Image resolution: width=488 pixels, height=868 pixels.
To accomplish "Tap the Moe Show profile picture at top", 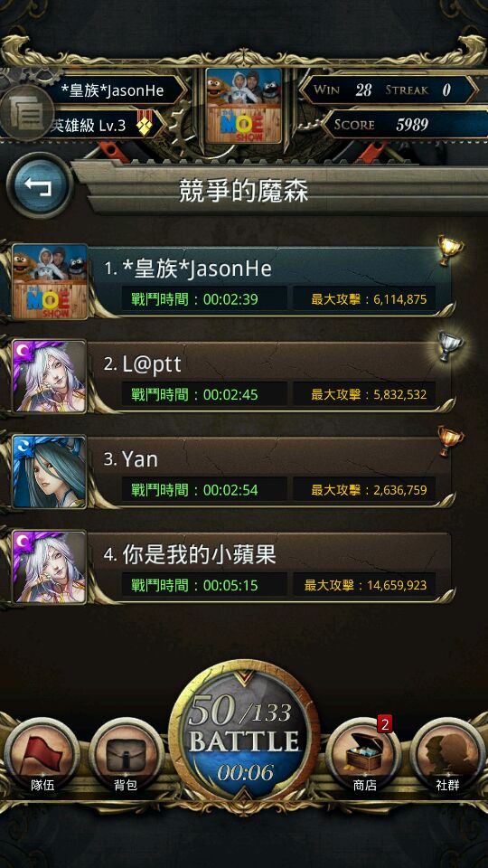I will [243, 106].
